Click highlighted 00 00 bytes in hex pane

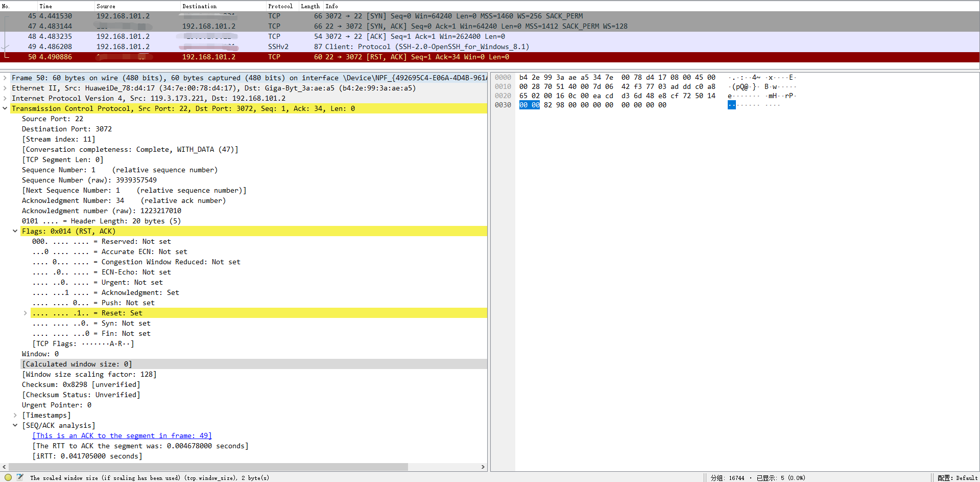(x=529, y=105)
